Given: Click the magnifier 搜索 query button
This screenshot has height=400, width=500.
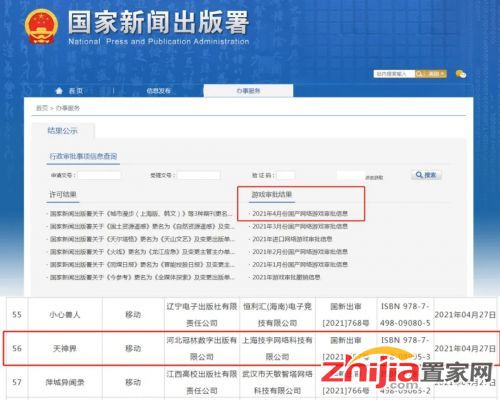Looking at the screenshot, I should tap(426, 175).
